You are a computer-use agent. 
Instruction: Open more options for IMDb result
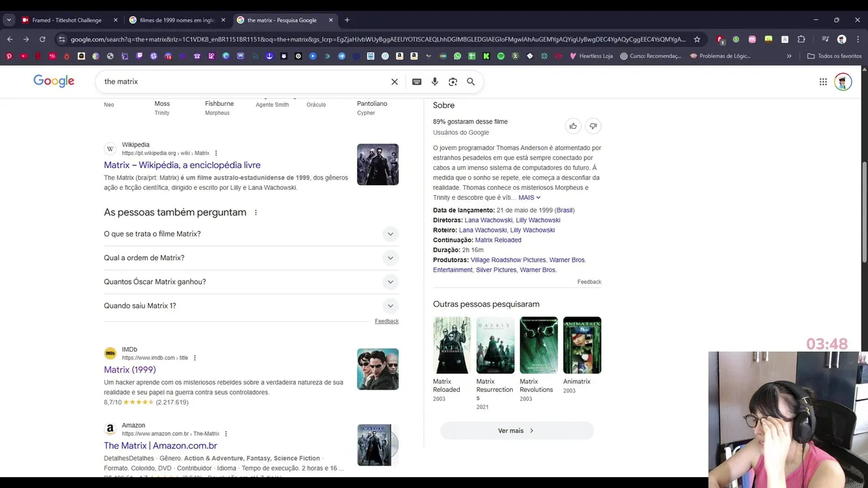coord(195,358)
